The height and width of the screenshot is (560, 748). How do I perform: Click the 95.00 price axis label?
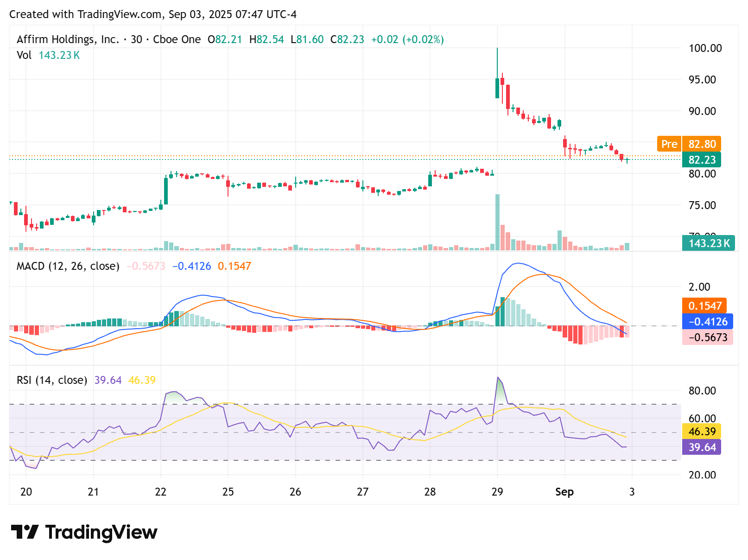tap(703, 80)
